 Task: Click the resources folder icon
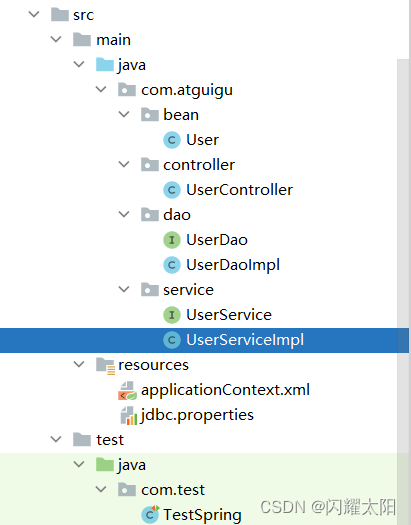pos(105,366)
